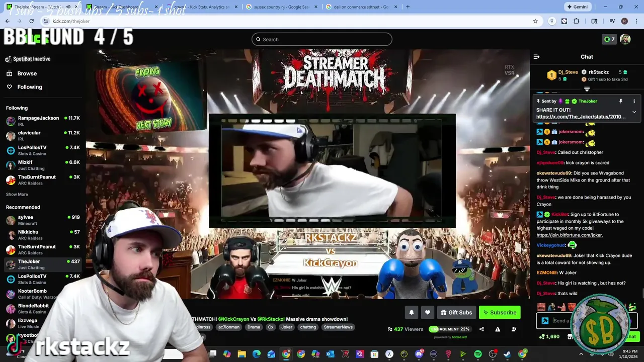The height and width of the screenshot is (362, 644).
Task: Open the Gemini button in Chrome
Action: click(x=577, y=7)
